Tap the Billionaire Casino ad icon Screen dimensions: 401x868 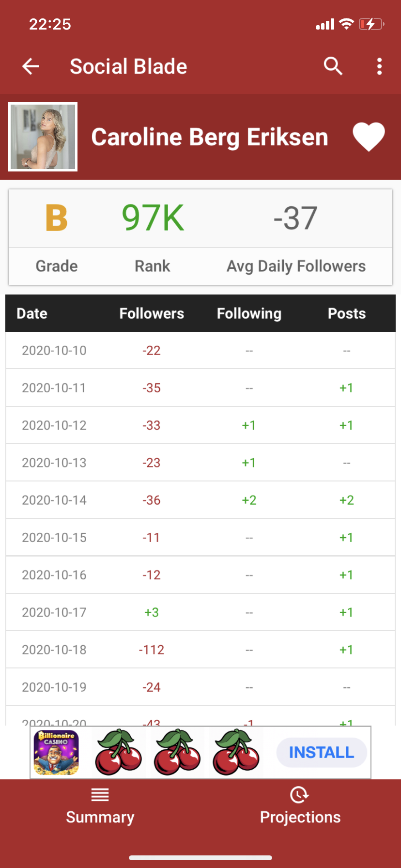[x=56, y=752]
